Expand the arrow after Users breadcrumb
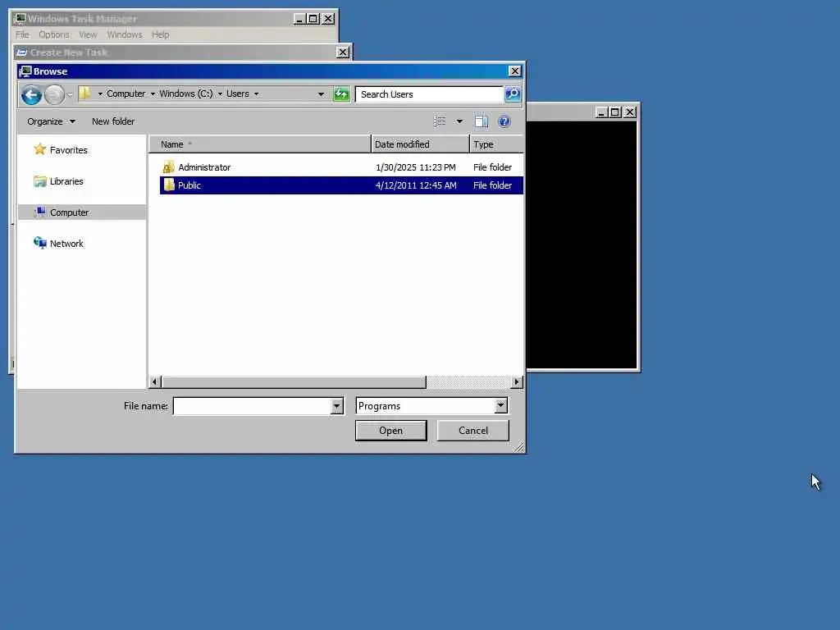The height and width of the screenshot is (630, 840). point(256,94)
